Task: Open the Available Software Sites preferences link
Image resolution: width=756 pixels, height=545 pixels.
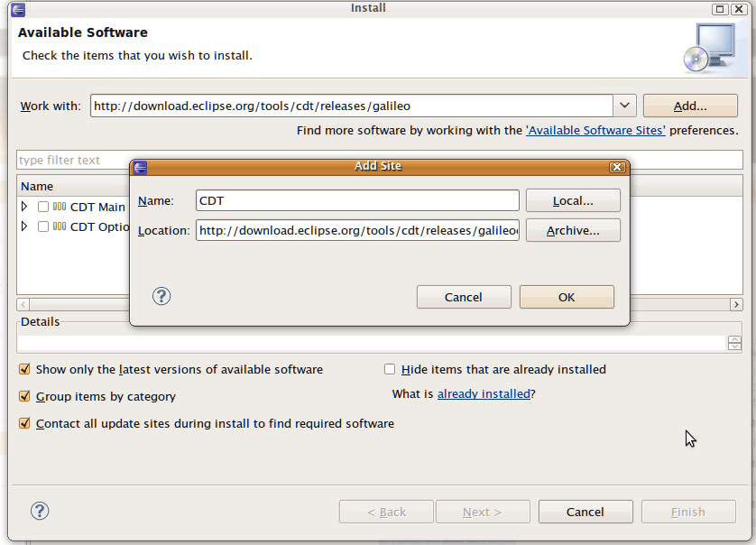Action: click(595, 130)
